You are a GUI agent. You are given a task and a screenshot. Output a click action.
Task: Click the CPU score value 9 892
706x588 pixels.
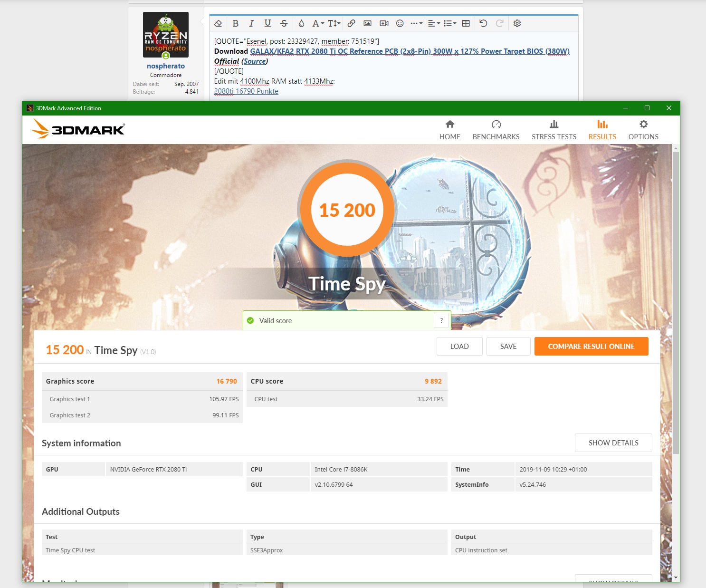(x=433, y=381)
